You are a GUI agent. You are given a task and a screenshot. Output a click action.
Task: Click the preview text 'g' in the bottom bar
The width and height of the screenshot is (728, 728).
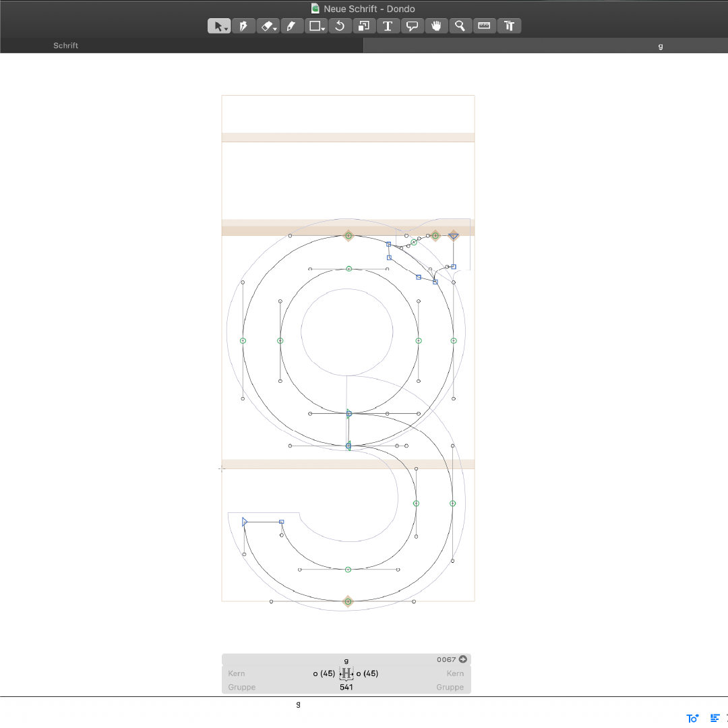pyautogui.click(x=298, y=705)
